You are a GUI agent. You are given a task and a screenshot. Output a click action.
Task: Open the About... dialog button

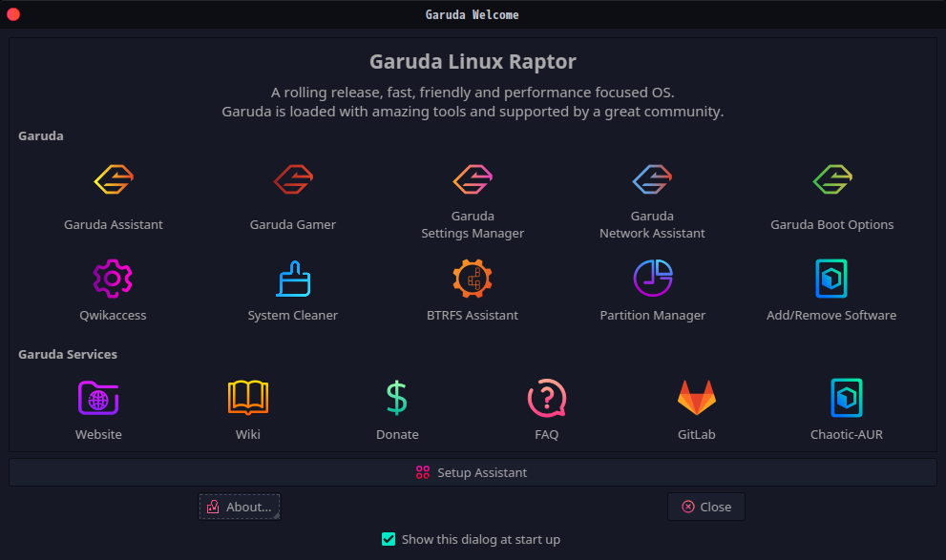240,507
